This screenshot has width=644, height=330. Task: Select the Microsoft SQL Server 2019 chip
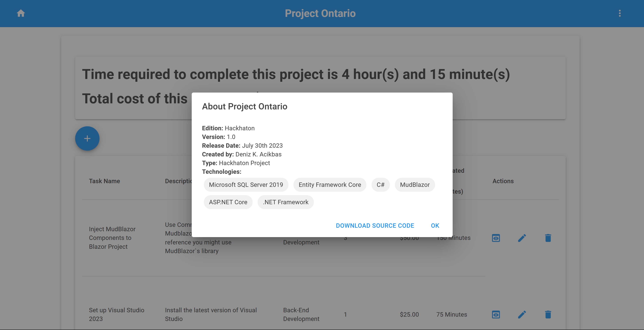(246, 185)
